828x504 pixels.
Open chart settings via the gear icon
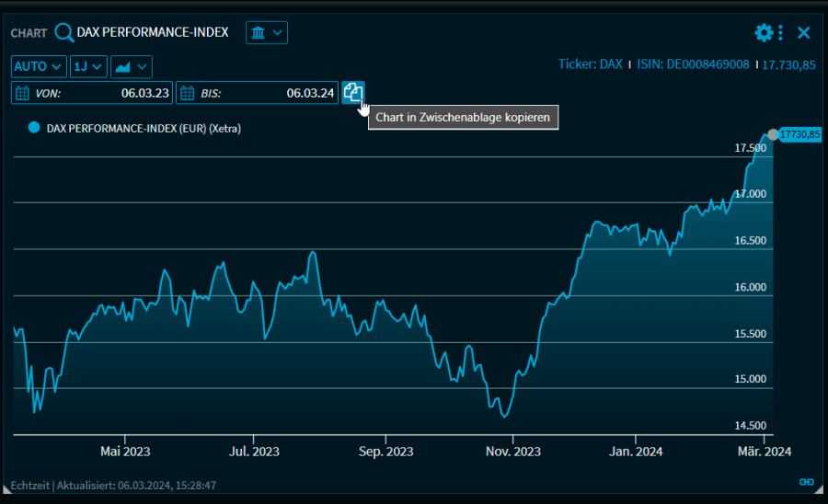pyautogui.click(x=764, y=33)
